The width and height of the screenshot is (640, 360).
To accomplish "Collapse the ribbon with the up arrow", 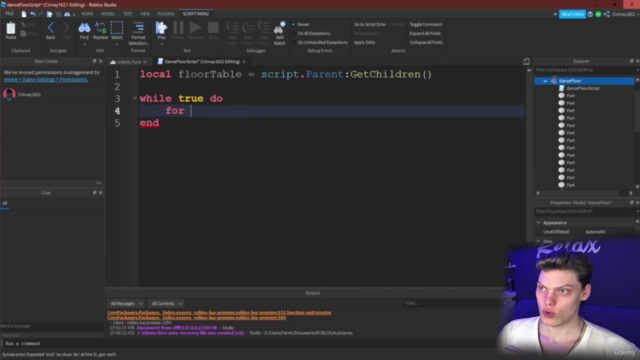I will pyautogui.click(x=555, y=14).
